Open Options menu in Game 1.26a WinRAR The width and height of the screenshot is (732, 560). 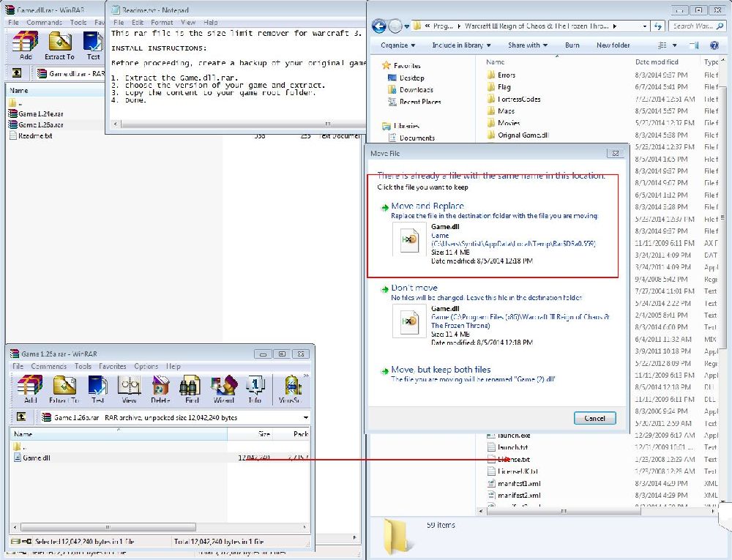tap(146, 366)
